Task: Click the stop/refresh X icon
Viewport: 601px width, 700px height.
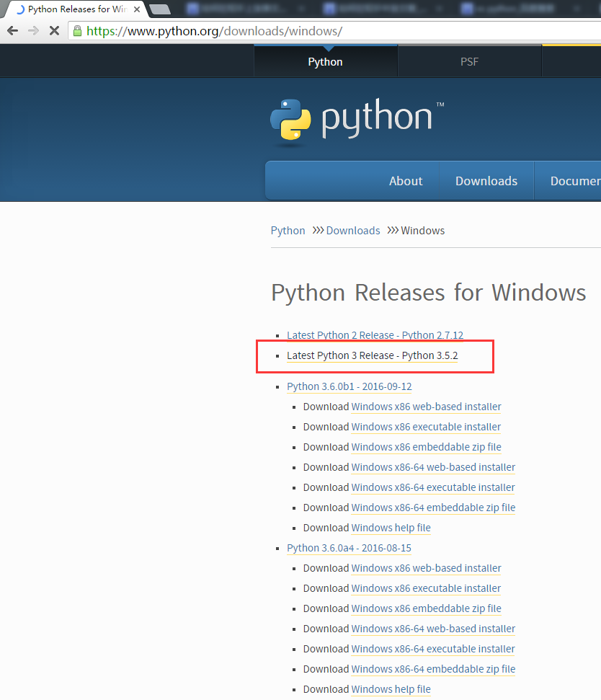Action: (x=53, y=30)
